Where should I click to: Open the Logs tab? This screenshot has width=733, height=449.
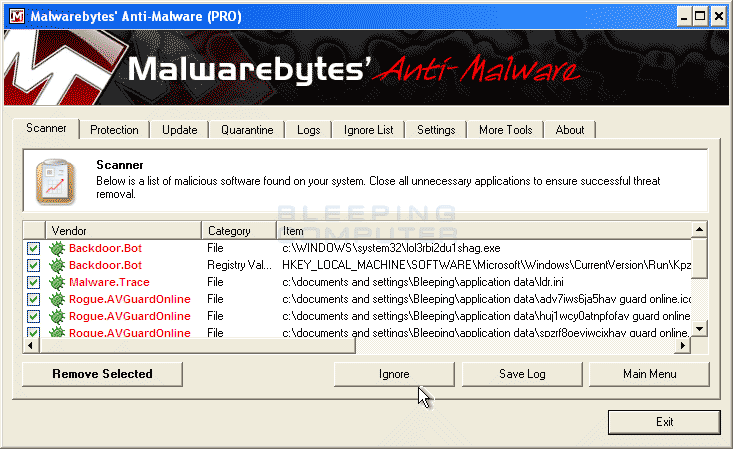(x=309, y=130)
